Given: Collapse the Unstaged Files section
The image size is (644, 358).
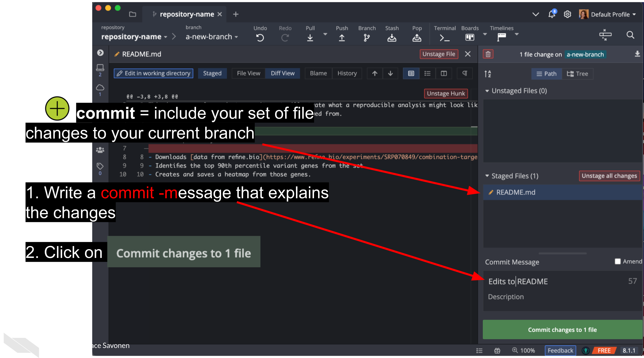Looking at the screenshot, I should 487,91.
